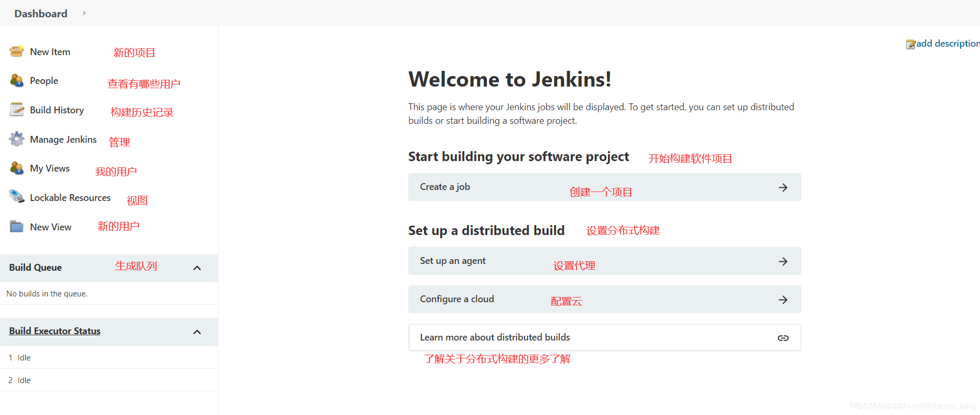980x415 pixels.
Task: Open Lockable Resources link
Action: 70,198
